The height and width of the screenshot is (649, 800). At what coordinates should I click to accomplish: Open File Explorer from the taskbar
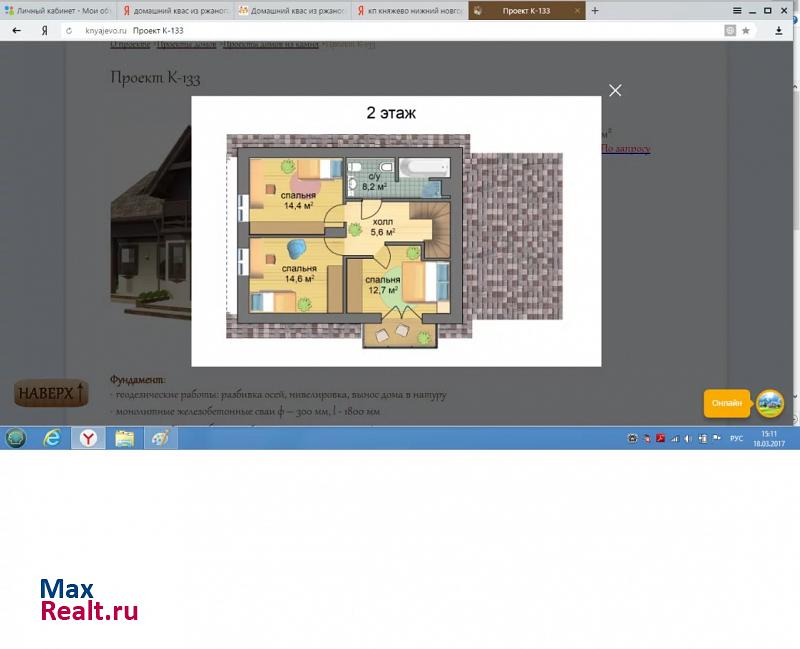point(124,438)
